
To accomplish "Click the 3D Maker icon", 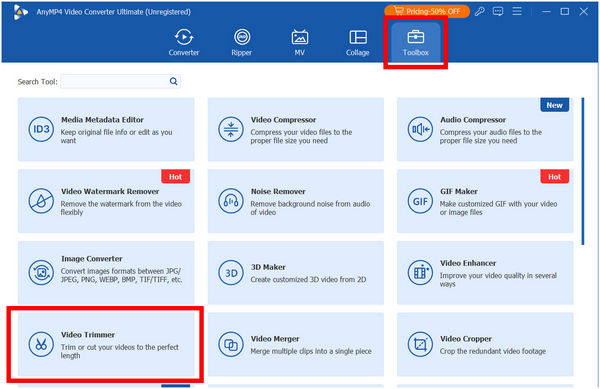I will click(x=231, y=273).
